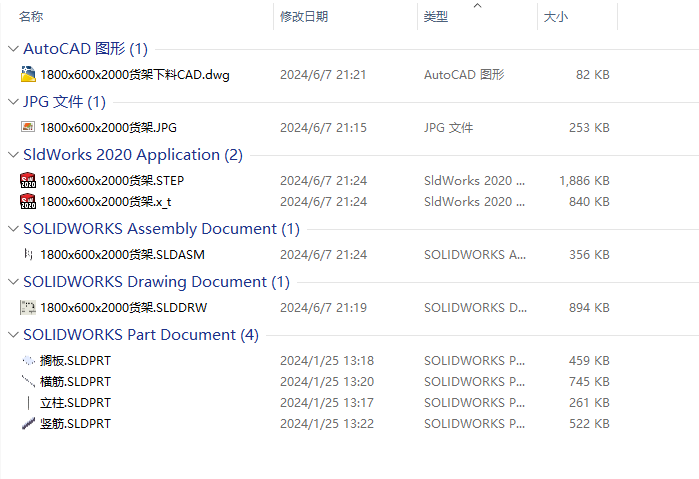Click the 745 KB size cell
Viewport: 699px width, 479px height.
pyautogui.click(x=589, y=382)
